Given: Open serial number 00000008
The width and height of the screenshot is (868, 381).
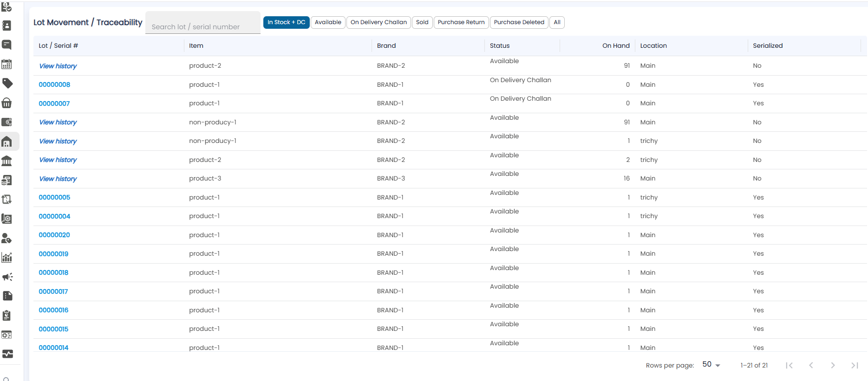Looking at the screenshot, I should tap(54, 84).
